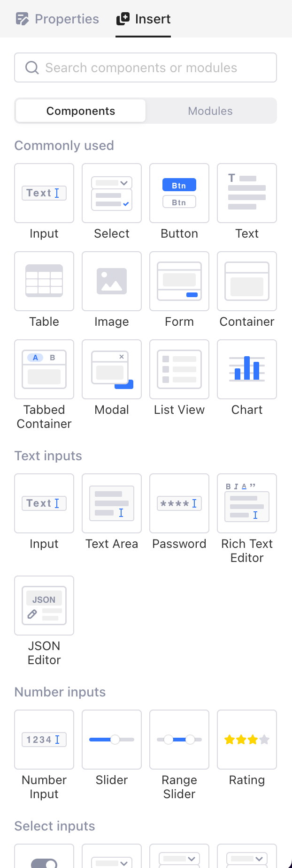292x868 pixels.
Task: Select the Rating stars component
Action: 247,740
